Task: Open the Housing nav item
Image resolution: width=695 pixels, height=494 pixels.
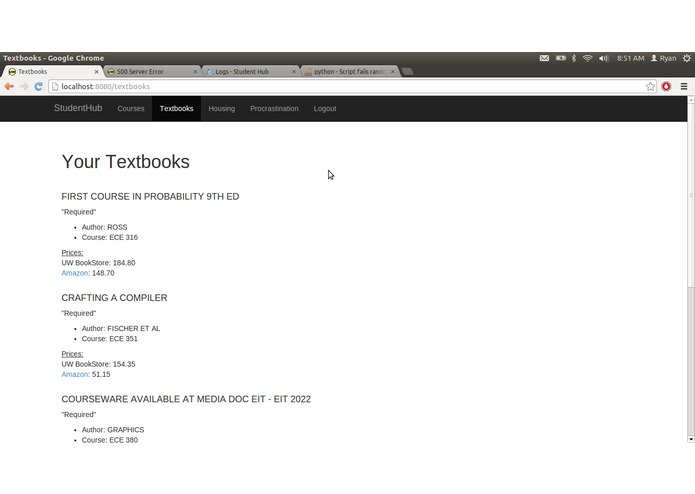Action: 222,109
